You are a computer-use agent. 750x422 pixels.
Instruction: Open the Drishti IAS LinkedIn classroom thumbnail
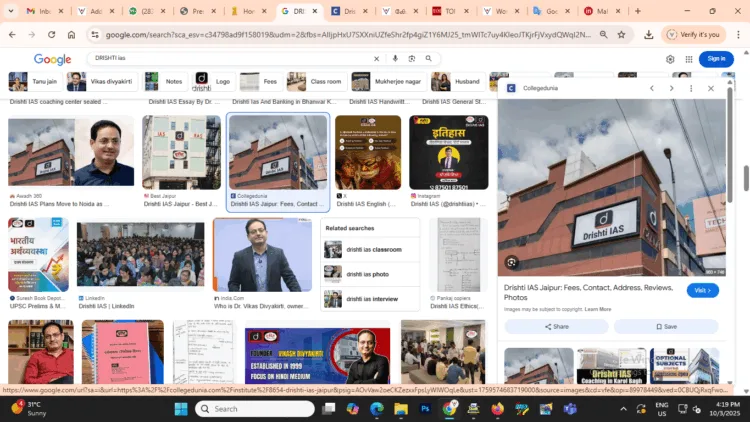click(140, 254)
